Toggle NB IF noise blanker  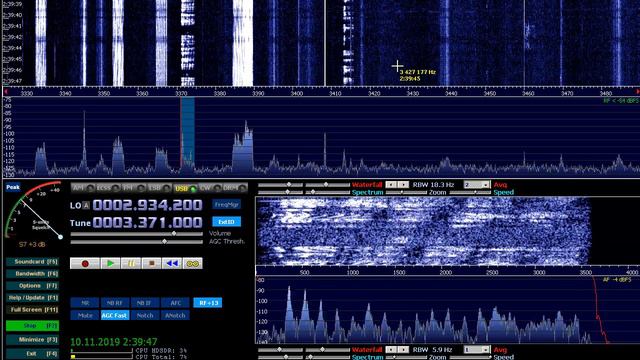(144, 303)
